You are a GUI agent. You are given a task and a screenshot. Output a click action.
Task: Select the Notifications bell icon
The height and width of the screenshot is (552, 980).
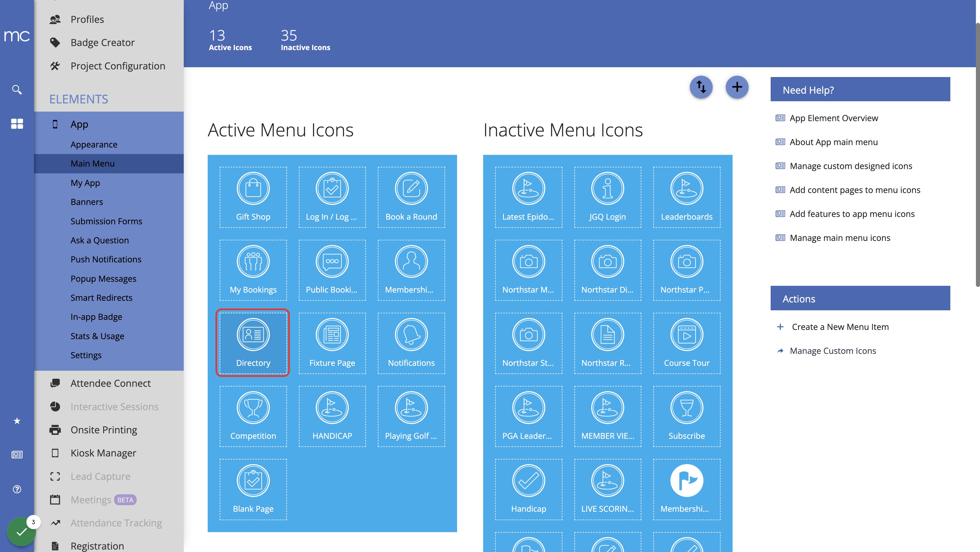click(x=411, y=343)
